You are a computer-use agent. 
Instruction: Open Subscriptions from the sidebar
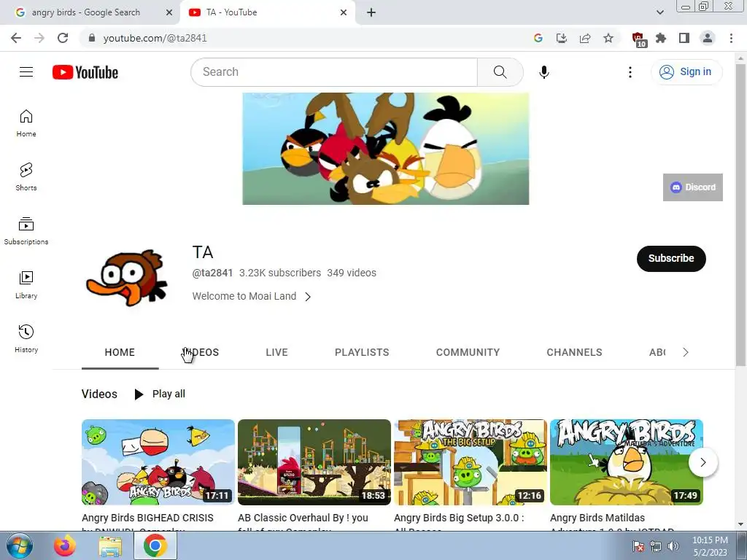tap(26, 231)
